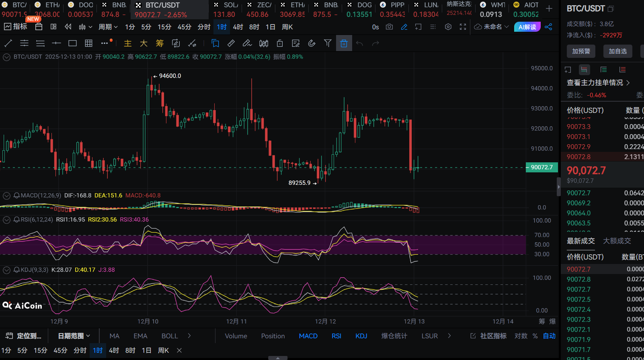
Task: Collapse the RSI indicator panel
Action: 6,220
